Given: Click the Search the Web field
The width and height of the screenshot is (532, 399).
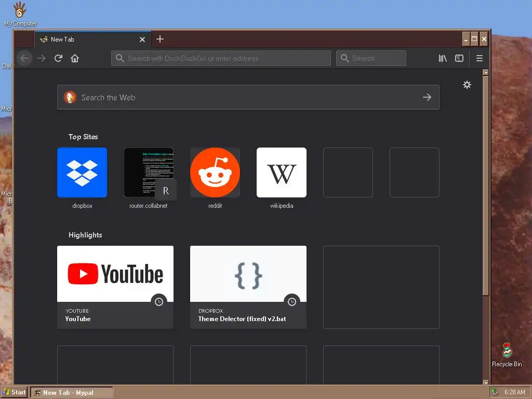Looking at the screenshot, I should tap(248, 97).
